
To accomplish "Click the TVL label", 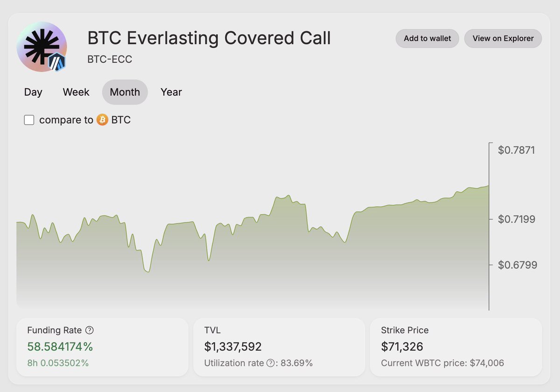I will 212,330.
